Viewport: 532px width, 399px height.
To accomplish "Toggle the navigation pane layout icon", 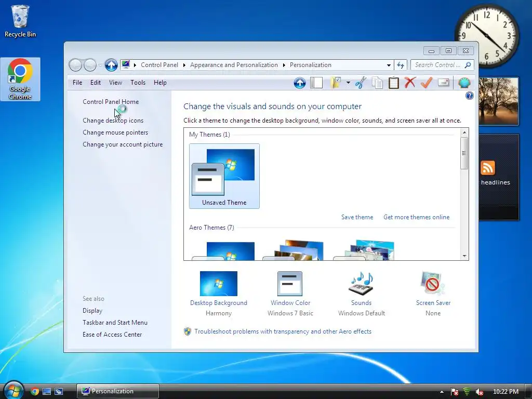I will tap(316, 83).
